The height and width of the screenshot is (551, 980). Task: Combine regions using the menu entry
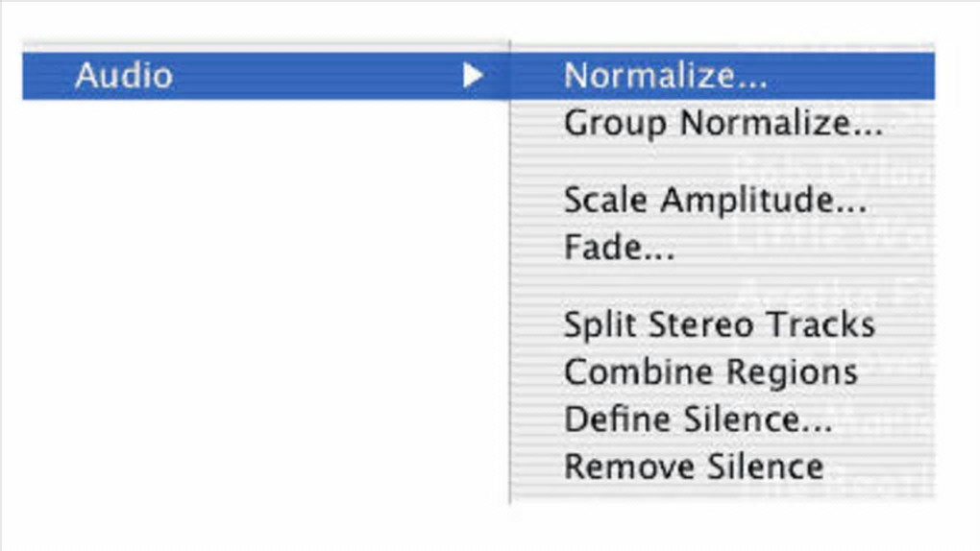(x=710, y=372)
